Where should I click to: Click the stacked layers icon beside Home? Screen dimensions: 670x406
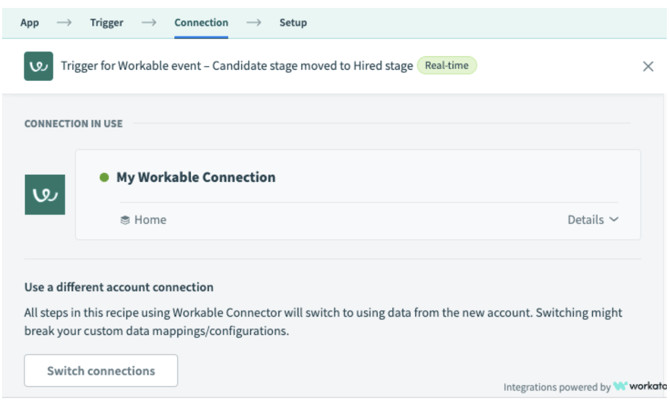[125, 220]
